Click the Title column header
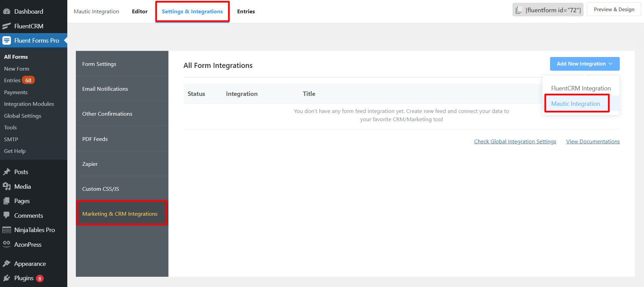This screenshot has width=644, height=287. pos(309,94)
